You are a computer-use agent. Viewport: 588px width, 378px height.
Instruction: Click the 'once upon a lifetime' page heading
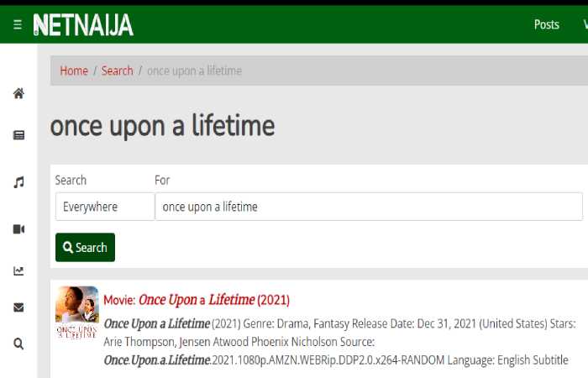[x=162, y=126]
